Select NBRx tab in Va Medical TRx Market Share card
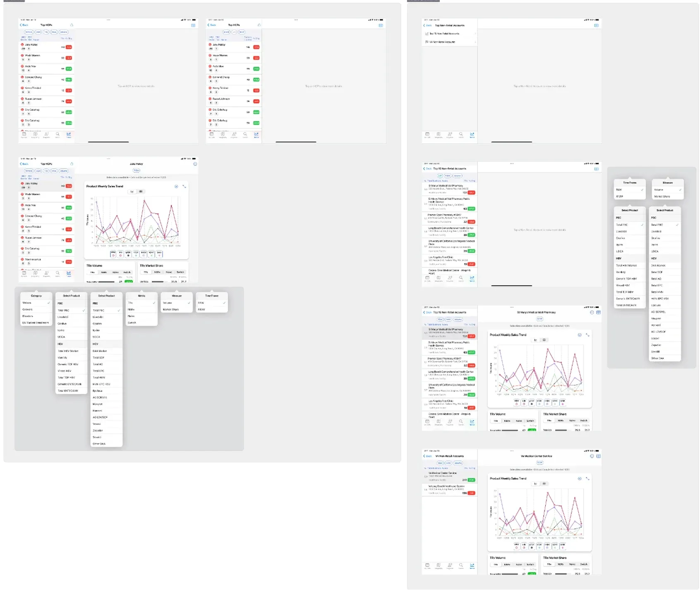The height and width of the screenshot is (590, 700). (x=561, y=564)
